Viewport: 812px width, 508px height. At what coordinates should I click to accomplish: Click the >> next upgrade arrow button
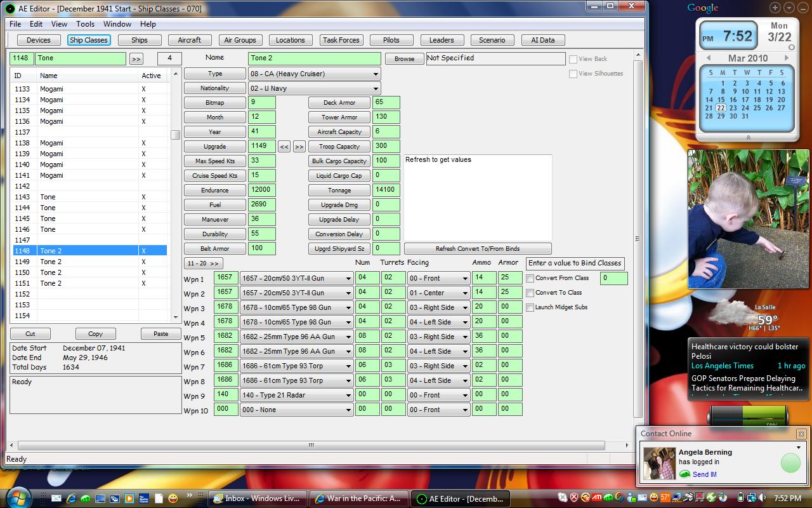point(299,147)
